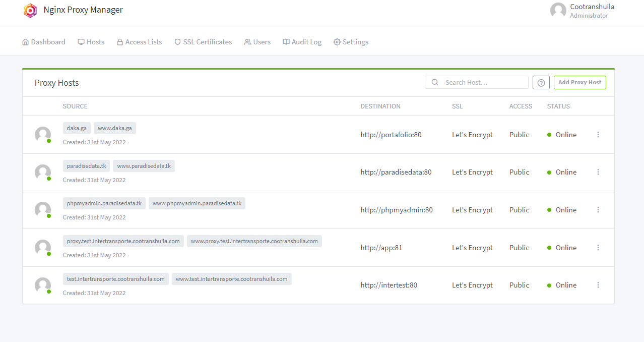
Task: Click the Cootranshuila user avatar icon
Action: coord(558,11)
